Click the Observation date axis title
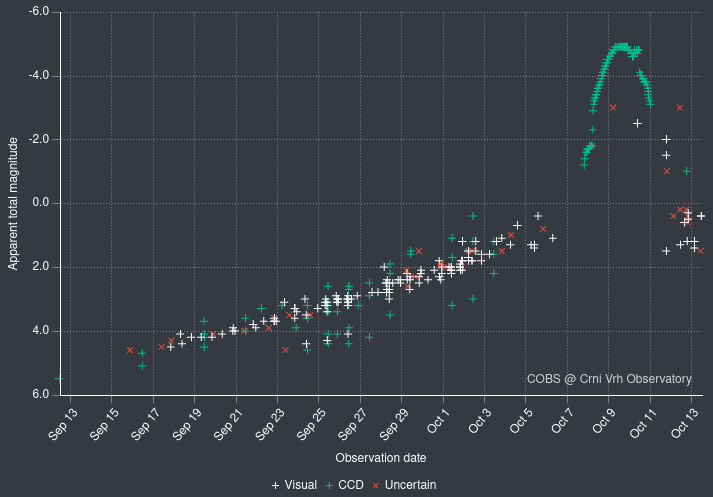This screenshot has width=713, height=497. (381, 458)
